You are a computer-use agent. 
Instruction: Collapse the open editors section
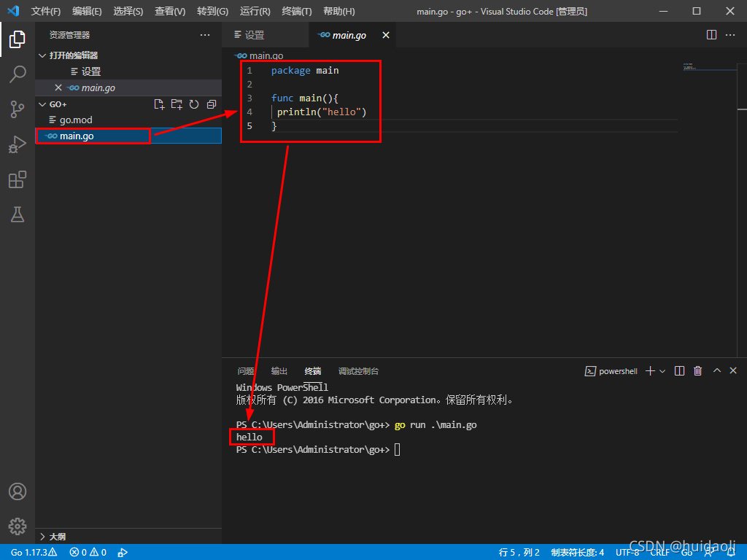click(42, 55)
